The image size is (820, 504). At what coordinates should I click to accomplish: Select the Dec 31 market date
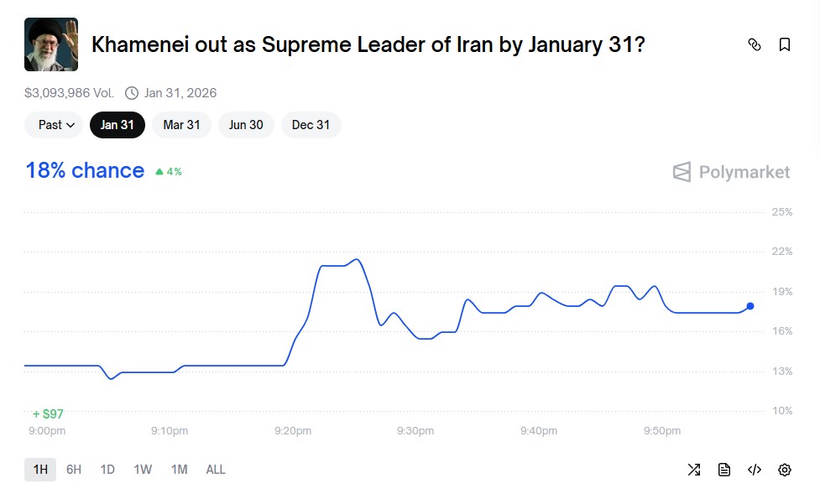[311, 125]
